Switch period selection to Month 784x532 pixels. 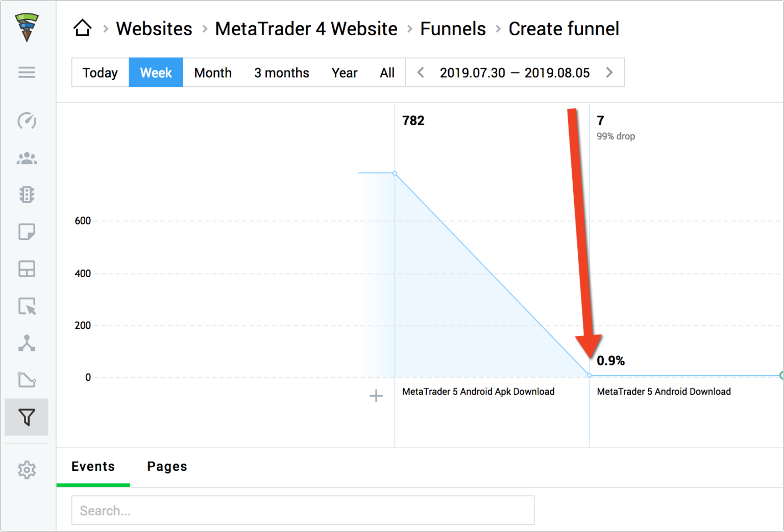point(213,72)
